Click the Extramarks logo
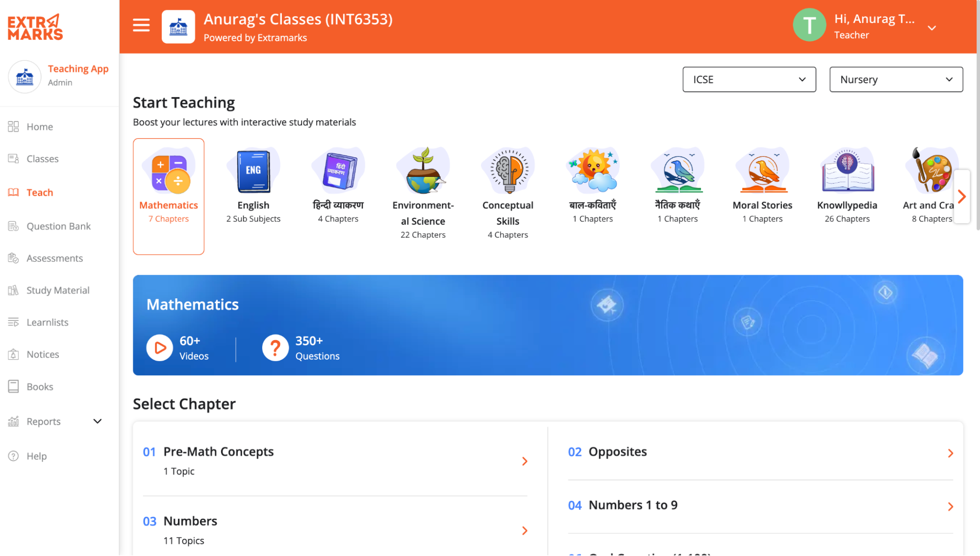This screenshot has width=980, height=556. point(35,27)
